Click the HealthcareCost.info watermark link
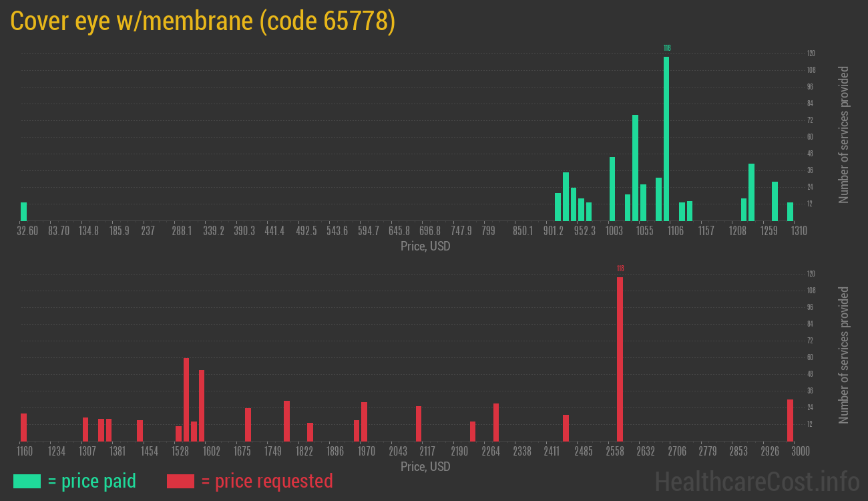 pos(756,481)
